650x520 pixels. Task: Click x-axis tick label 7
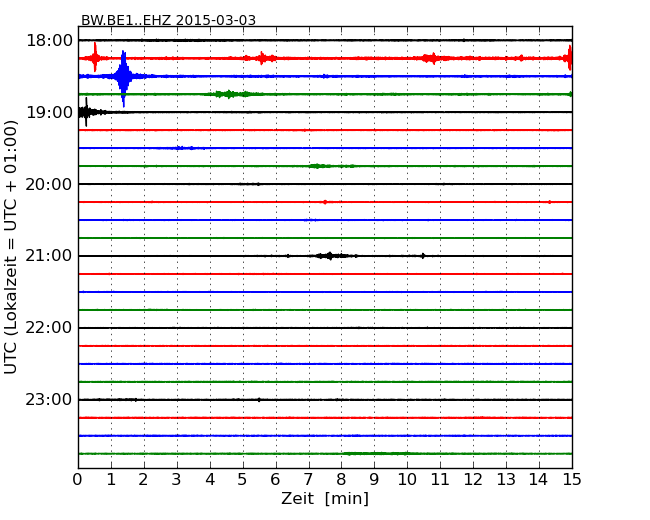click(308, 480)
